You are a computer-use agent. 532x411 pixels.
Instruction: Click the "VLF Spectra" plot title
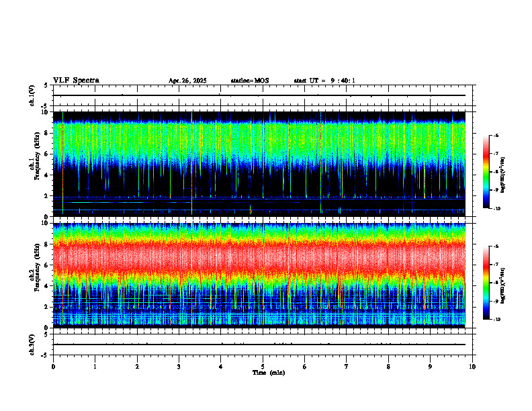[x=76, y=81]
